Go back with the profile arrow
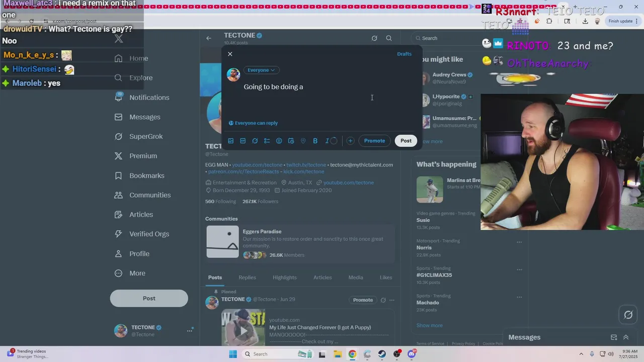Screen dimensions: 644x362 pyautogui.click(x=209, y=38)
